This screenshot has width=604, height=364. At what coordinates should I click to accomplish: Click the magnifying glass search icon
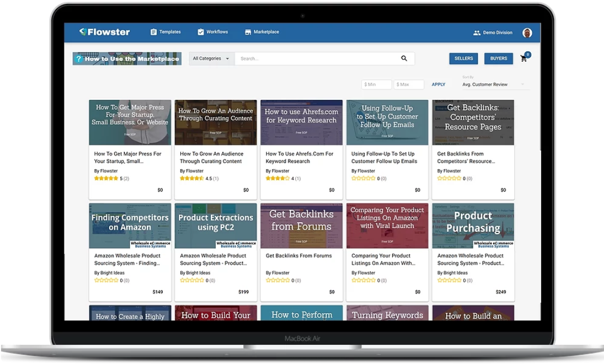click(x=404, y=58)
